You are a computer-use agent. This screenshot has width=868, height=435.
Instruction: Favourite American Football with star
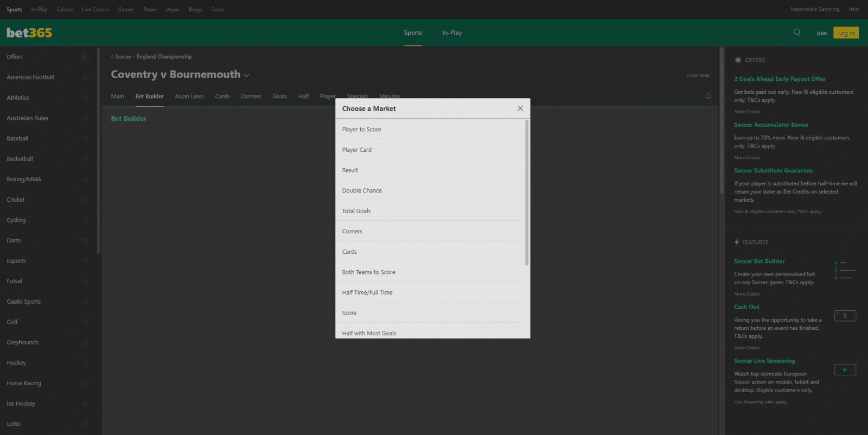[x=85, y=78]
